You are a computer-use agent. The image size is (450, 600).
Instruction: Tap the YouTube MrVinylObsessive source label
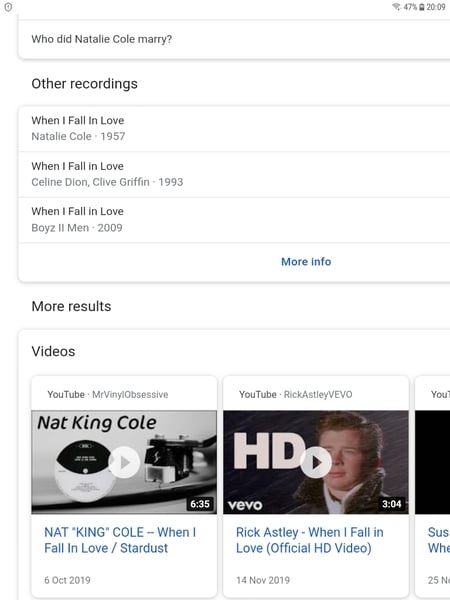point(108,395)
